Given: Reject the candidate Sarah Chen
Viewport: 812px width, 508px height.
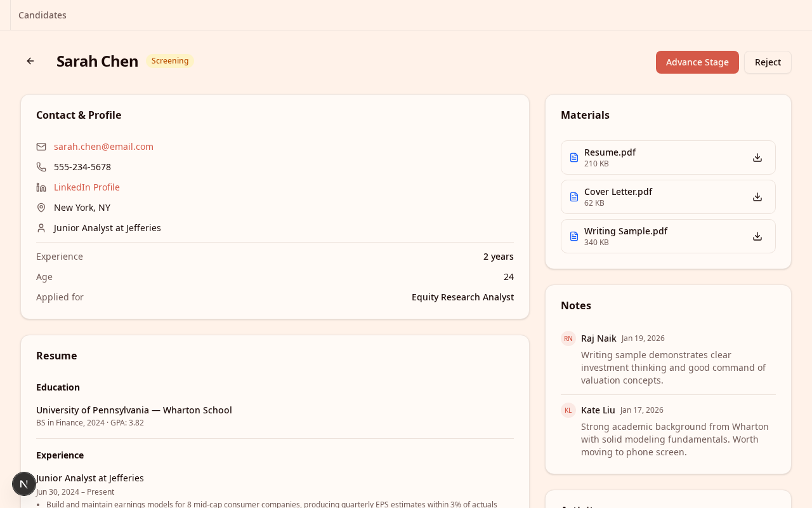Looking at the screenshot, I should pyautogui.click(x=768, y=62).
